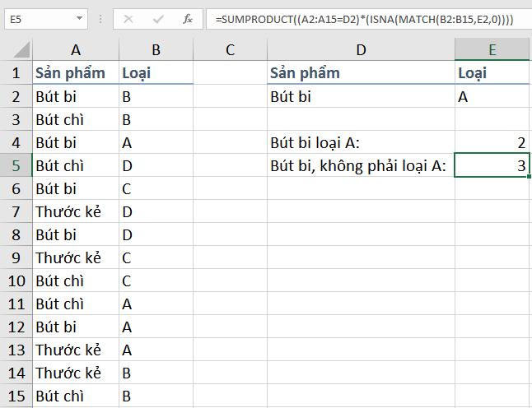Image resolution: width=532 pixels, height=408 pixels.
Task: Select the row 1 header
Action: (15, 73)
